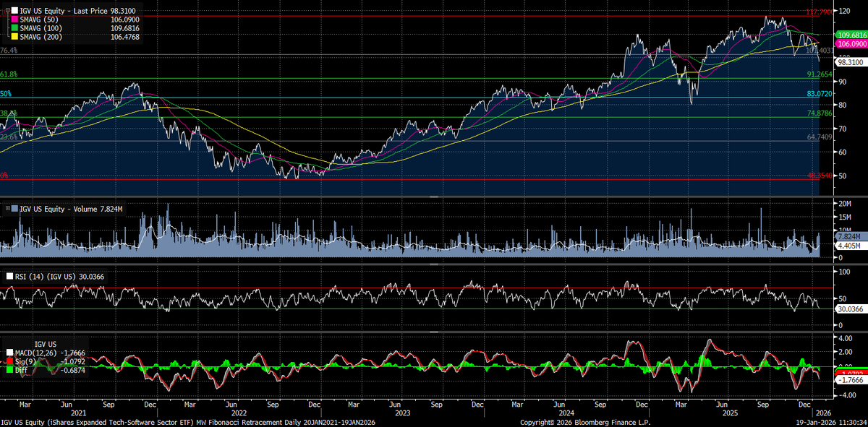Click the 2023 year label on time axis
This screenshot has height=427, width=868.
(x=402, y=412)
